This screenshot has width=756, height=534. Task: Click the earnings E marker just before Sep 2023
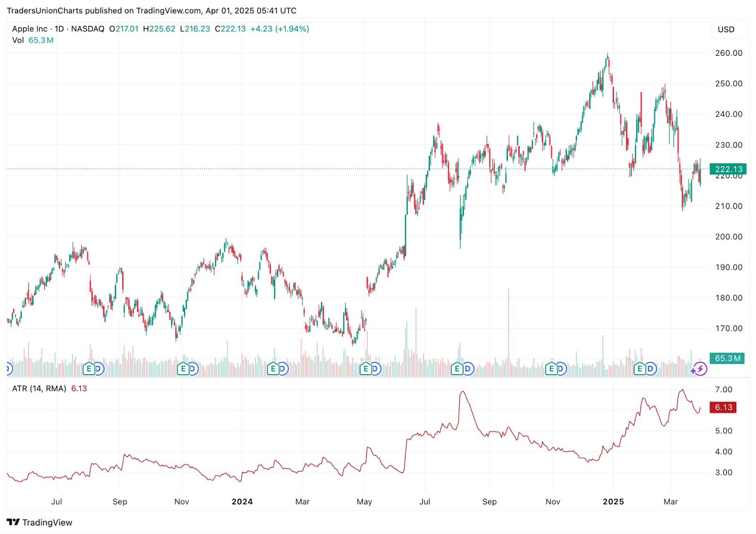[x=88, y=369]
